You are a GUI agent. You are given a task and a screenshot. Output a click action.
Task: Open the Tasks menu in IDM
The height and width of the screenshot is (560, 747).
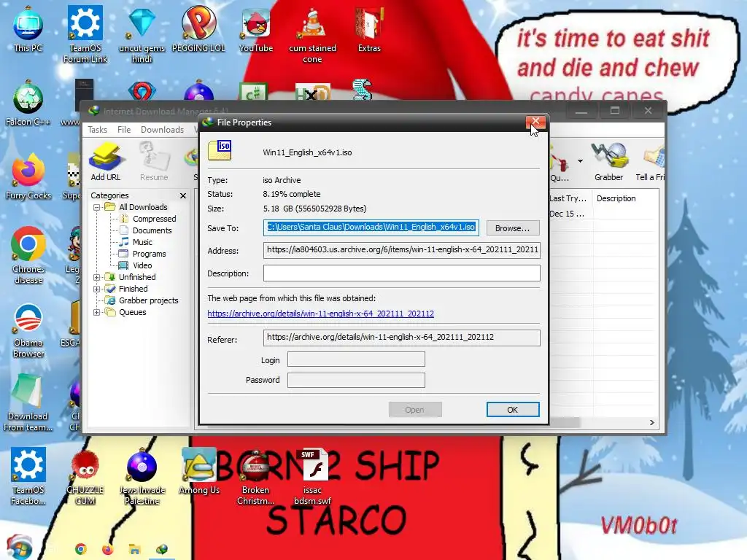97,130
